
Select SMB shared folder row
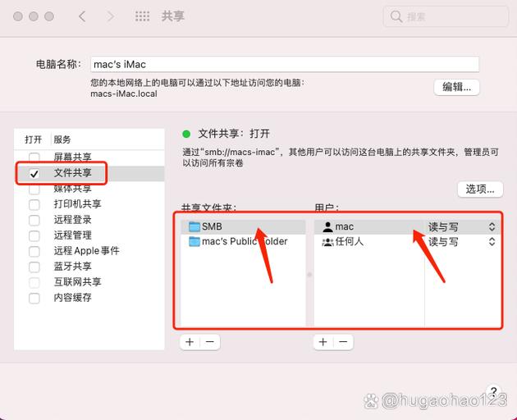pyautogui.click(x=244, y=226)
